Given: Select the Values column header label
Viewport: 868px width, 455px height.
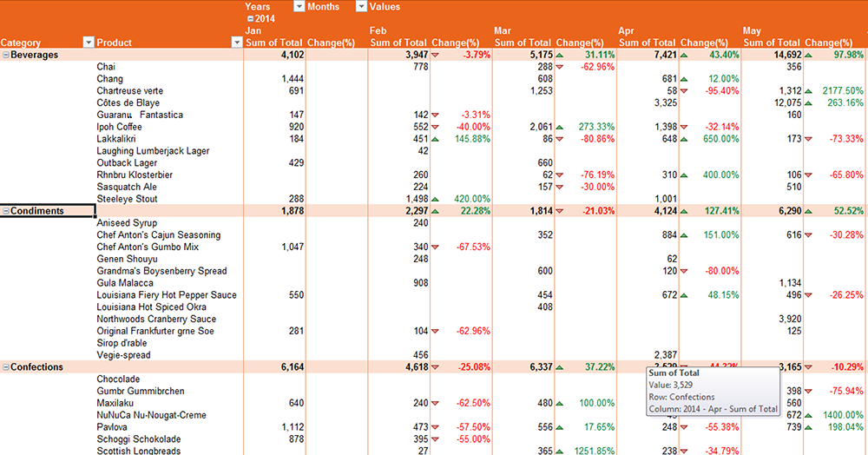Looking at the screenshot, I should pos(385,7).
